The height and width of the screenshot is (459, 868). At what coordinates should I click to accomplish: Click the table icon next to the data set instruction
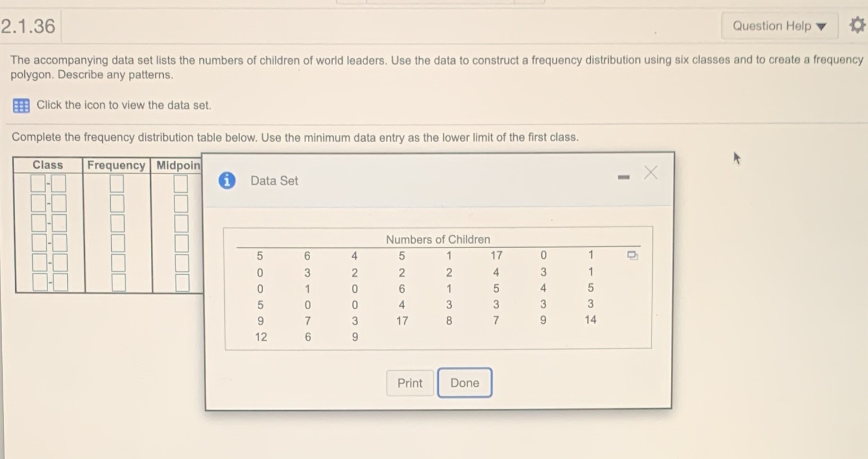tap(21, 106)
